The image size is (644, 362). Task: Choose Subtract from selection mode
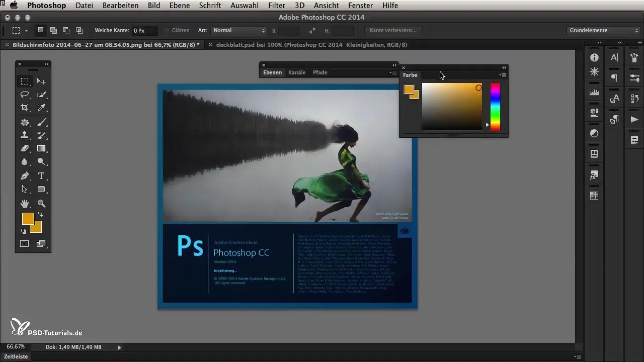(66, 30)
